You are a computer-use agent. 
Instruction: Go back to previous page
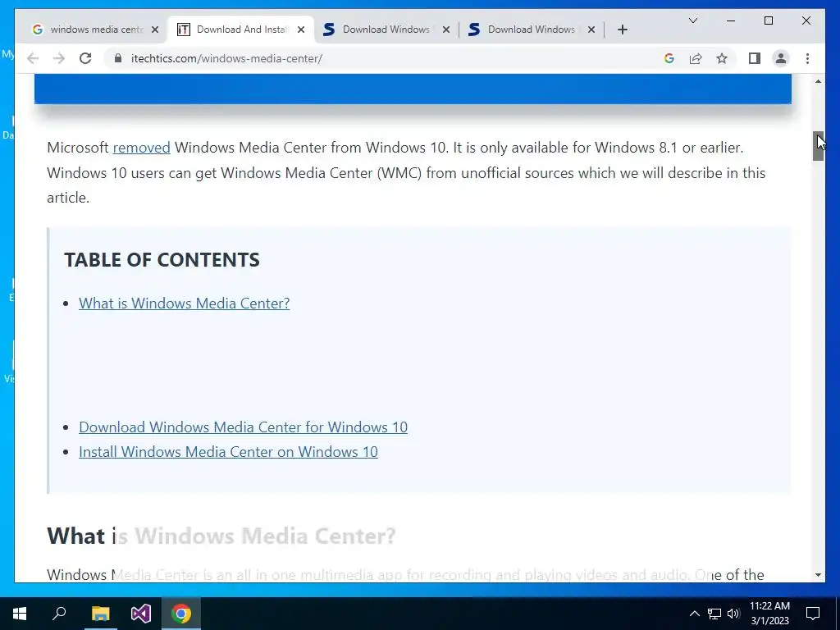click(33, 58)
